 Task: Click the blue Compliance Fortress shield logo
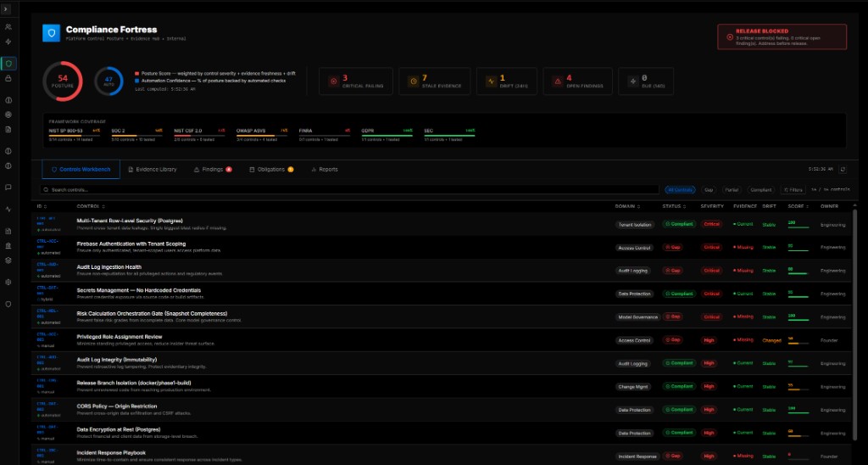pyautogui.click(x=52, y=33)
